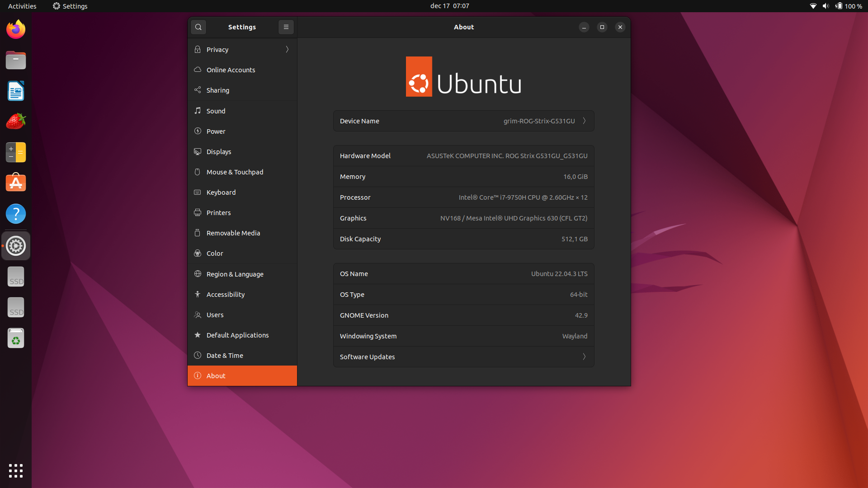Click the Online Accounts cloud icon
Image resolution: width=868 pixels, height=488 pixels.
(198, 70)
